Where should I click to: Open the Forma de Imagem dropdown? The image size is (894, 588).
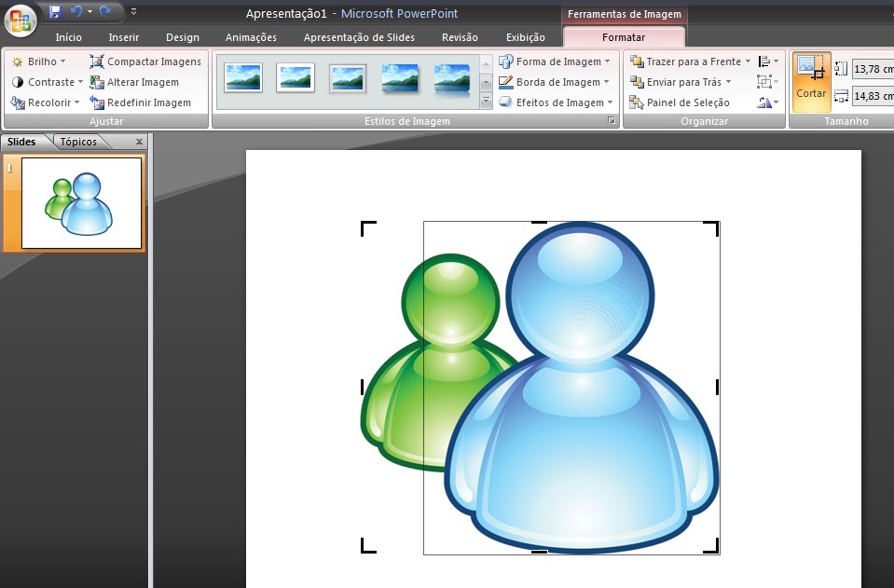(554, 62)
